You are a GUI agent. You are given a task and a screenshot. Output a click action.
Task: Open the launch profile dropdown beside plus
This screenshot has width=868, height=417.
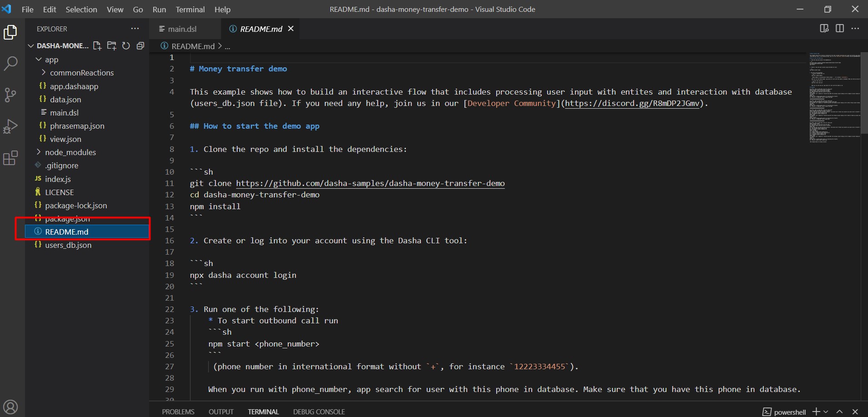(826, 412)
